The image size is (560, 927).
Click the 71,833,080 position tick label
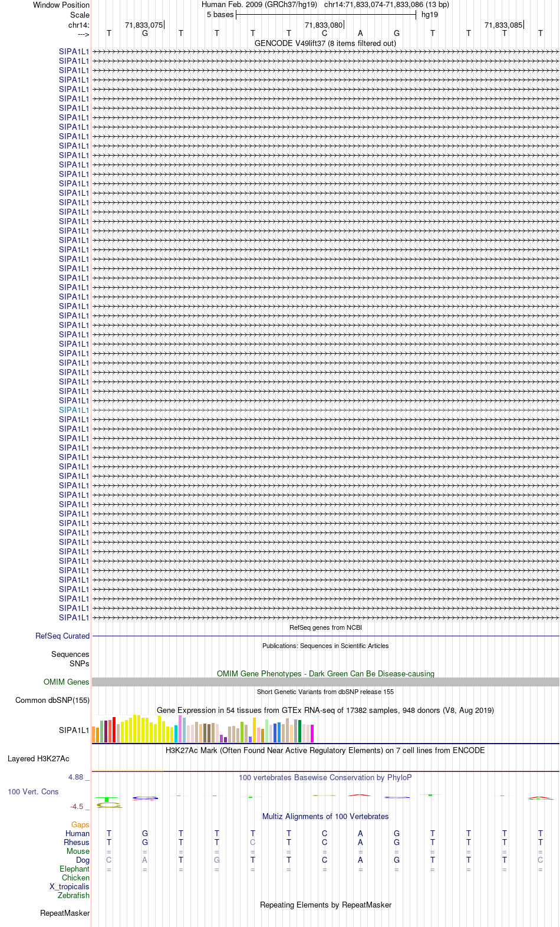coord(324,25)
